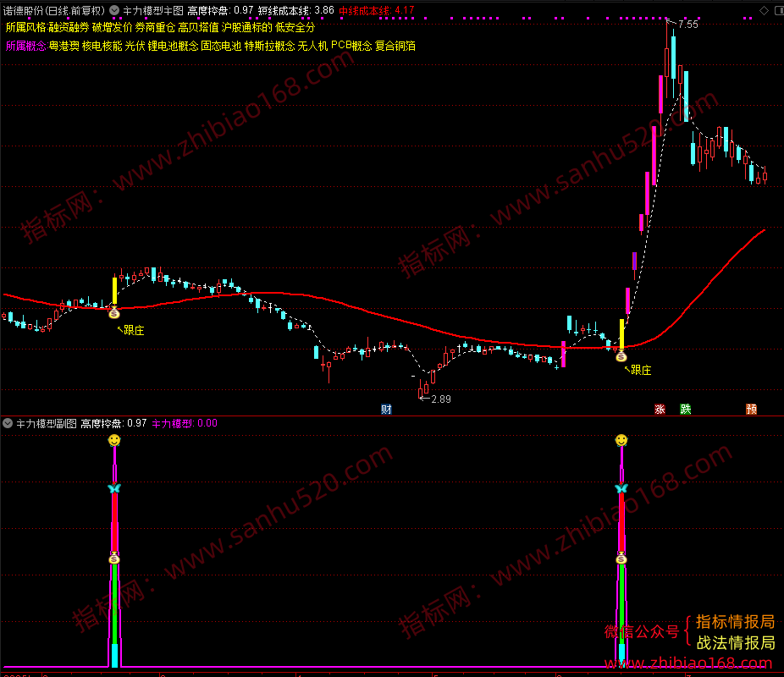Screen dimensions: 784x677
Task: Click the diamond icon at top right
Action: click(764, 10)
